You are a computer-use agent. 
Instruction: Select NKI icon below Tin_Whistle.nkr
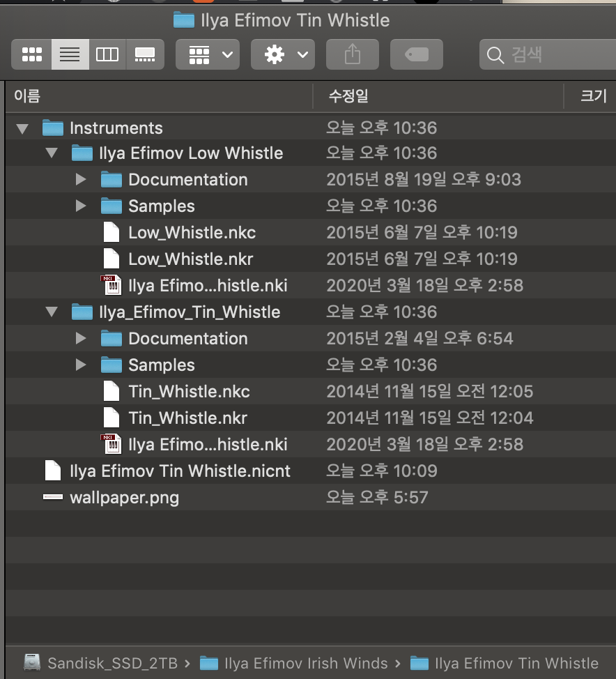(x=111, y=444)
